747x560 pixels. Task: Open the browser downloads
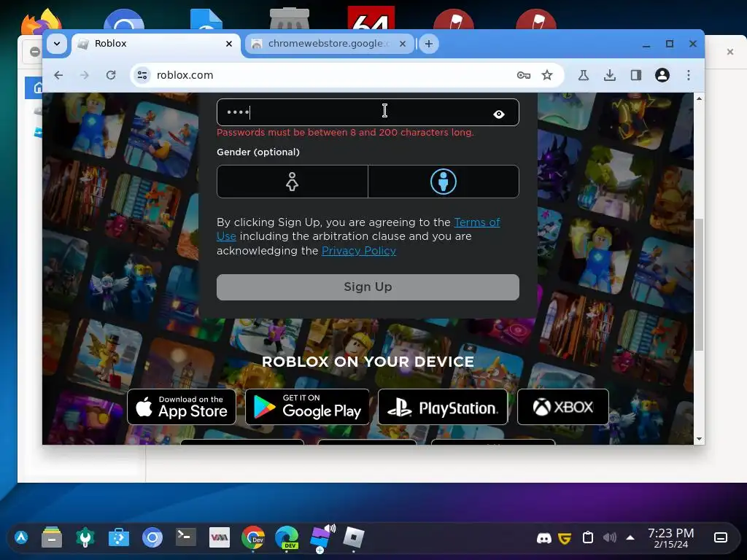click(610, 75)
